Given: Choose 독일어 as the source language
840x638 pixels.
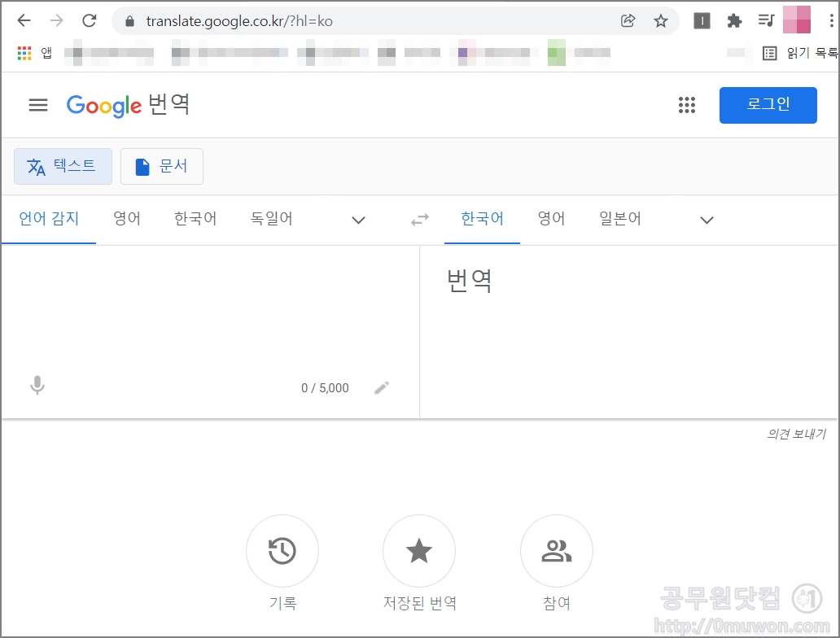Looking at the screenshot, I should pyautogui.click(x=272, y=219).
